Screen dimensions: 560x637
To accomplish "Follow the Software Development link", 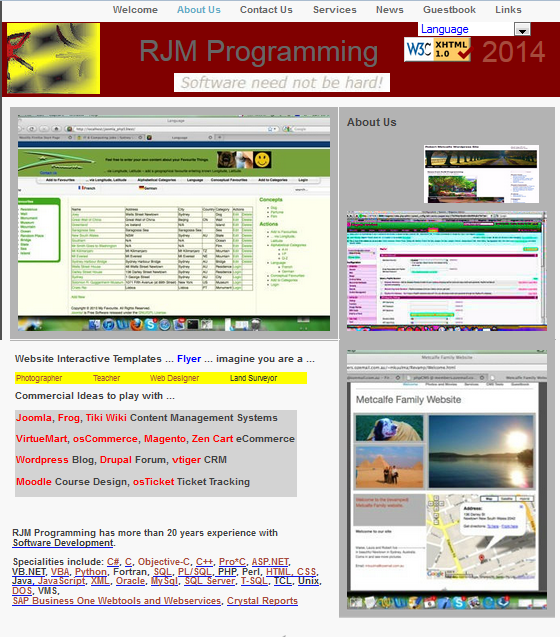I will 63,543.
